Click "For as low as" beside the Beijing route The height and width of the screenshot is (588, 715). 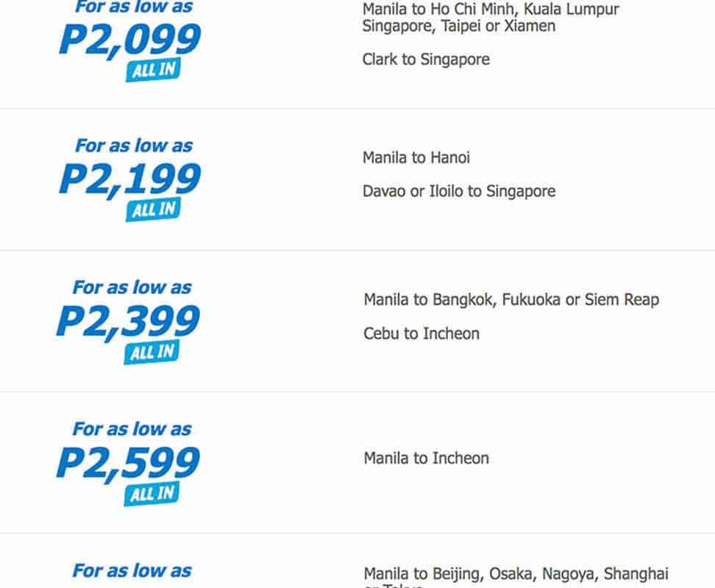click(x=132, y=570)
